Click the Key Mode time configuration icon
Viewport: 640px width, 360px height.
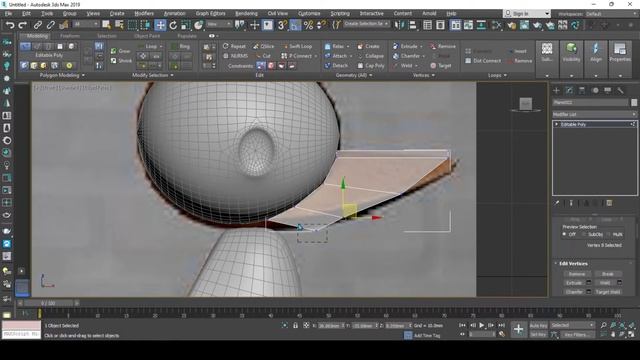(502, 334)
